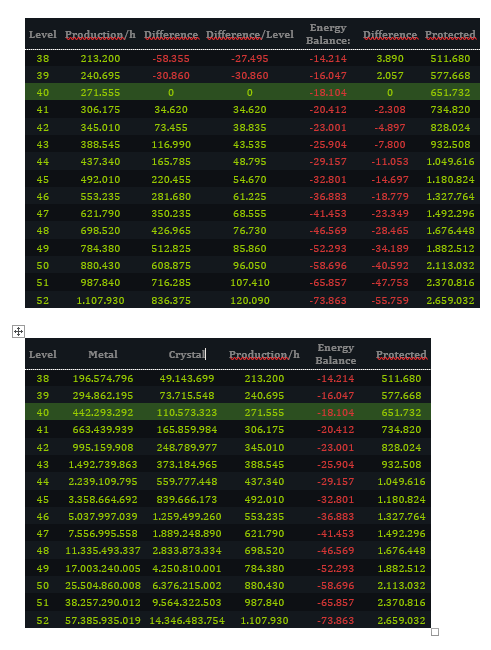Screen dimensions: 491x650
Task: Click the Production/h header in top table
Action: (x=100, y=34)
